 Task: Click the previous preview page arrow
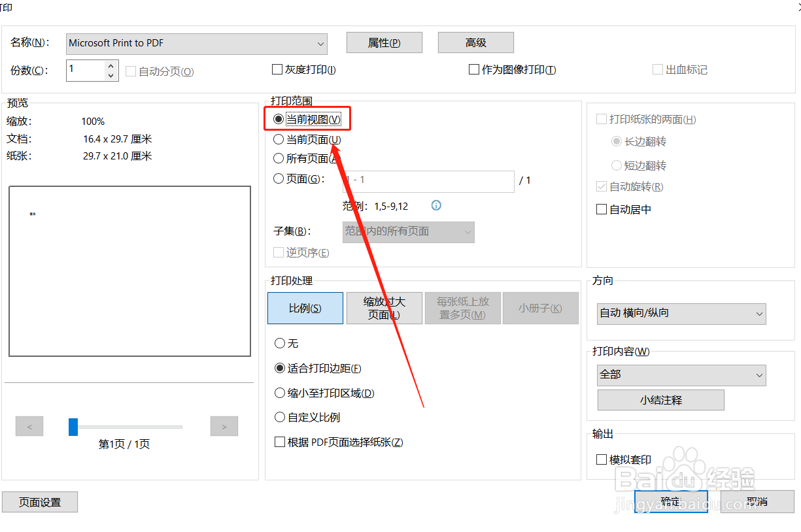pos(29,425)
